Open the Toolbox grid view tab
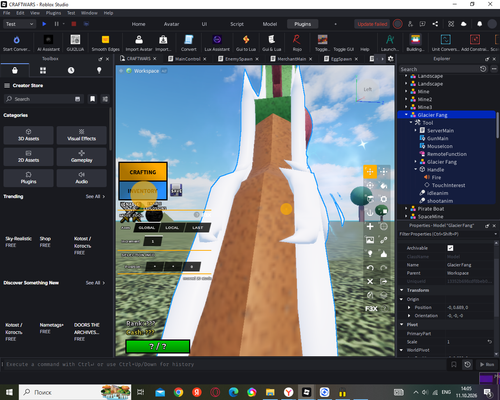The image size is (500, 400). click(43, 70)
